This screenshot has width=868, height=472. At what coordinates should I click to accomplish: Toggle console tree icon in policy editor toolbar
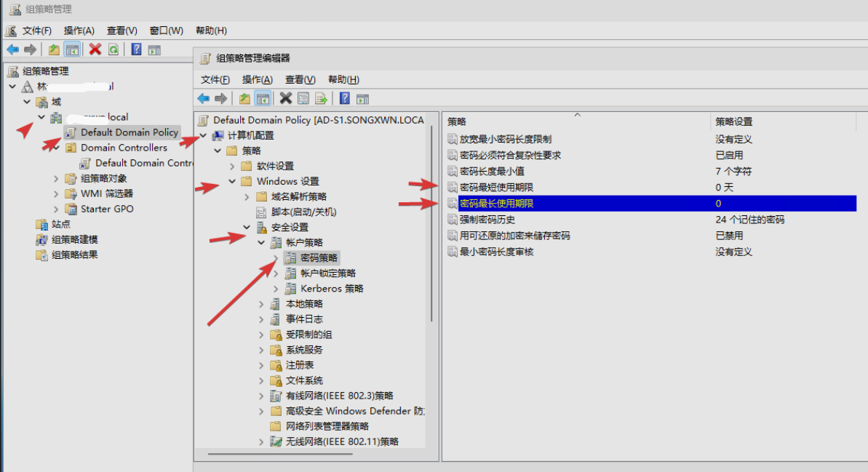pos(263,98)
